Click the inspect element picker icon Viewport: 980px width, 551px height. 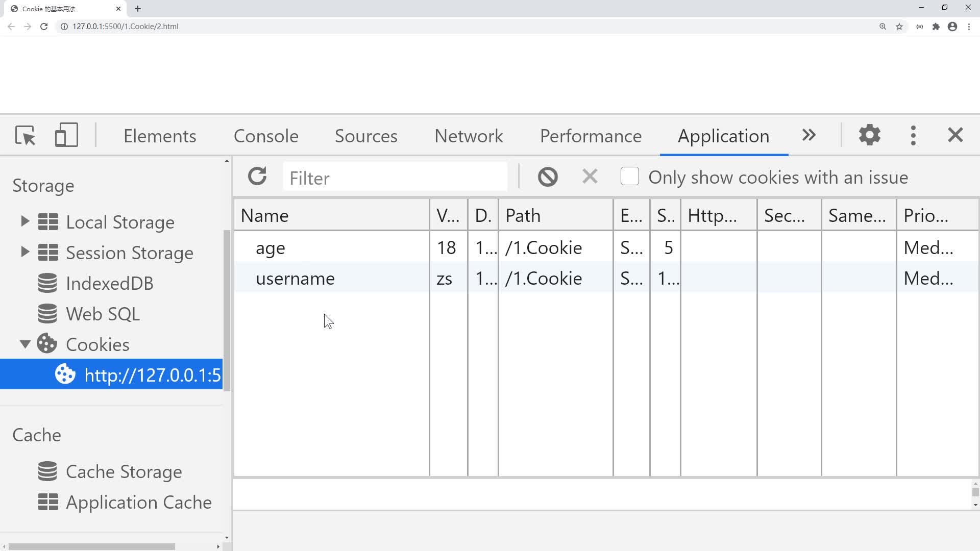pyautogui.click(x=25, y=136)
